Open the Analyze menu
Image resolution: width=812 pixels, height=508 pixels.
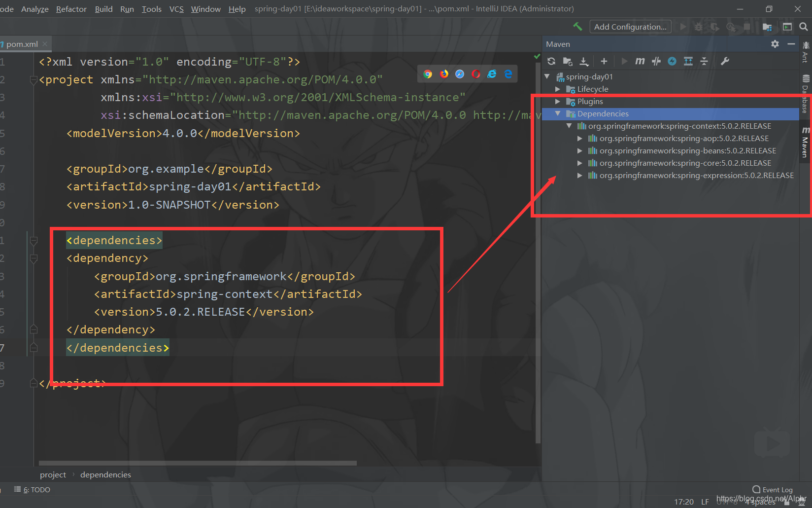pos(35,9)
